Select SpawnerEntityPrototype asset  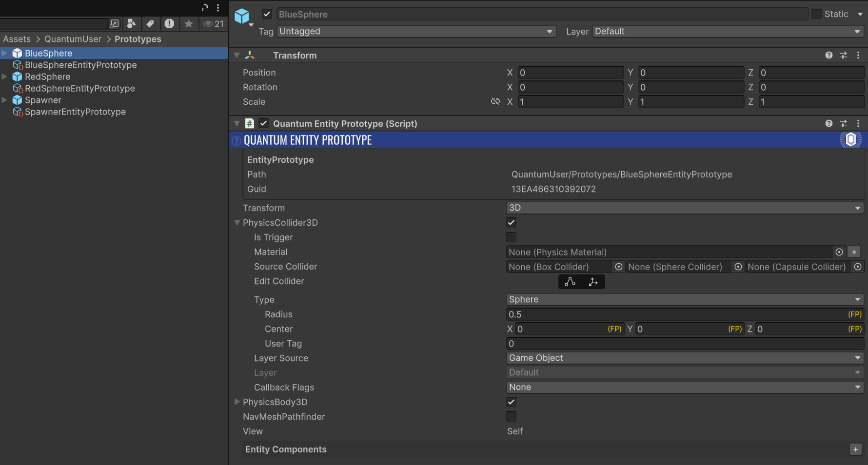point(76,112)
